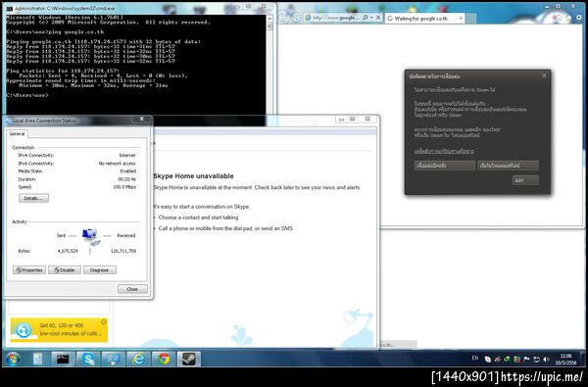Close the 'Waiting for google.co.th' tab
Screen dimensions: 588x387
click(461, 18)
